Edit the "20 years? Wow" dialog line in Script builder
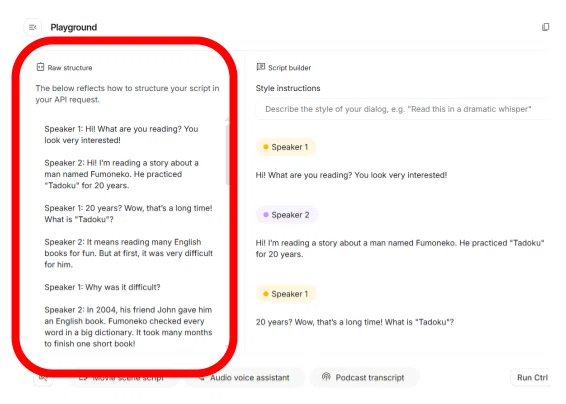Image resolution: width=566 pixels, height=404 pixels. click(354, 322)
